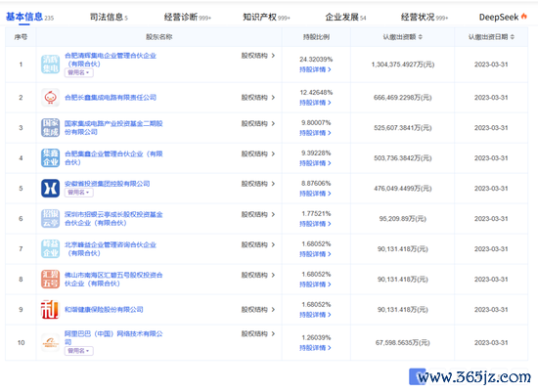Click the 招银云享 logo icon
Screen dimensions: 538x392
[51, 218]
